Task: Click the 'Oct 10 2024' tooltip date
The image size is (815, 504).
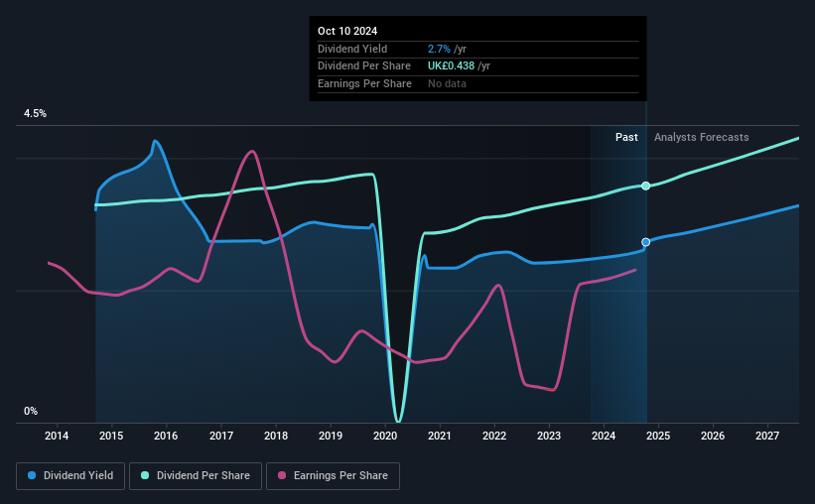Action: pyautogui.click(x=347, y=31)
